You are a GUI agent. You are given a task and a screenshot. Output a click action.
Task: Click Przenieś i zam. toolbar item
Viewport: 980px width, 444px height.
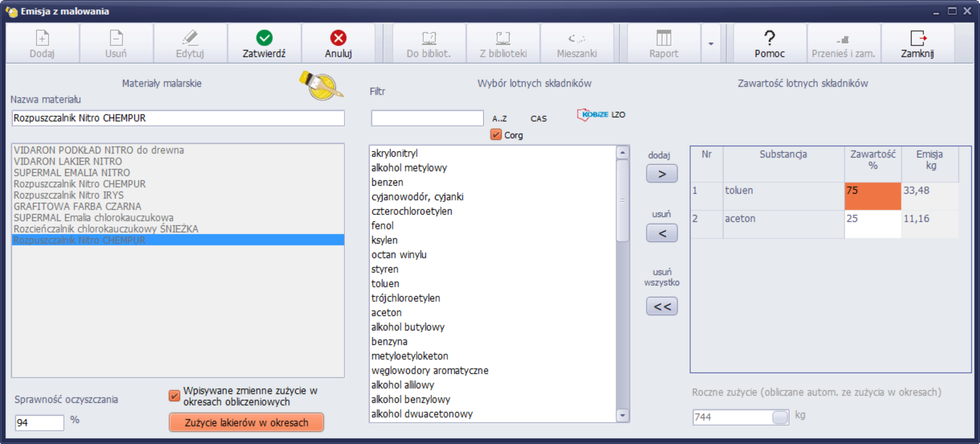[843, 43]
